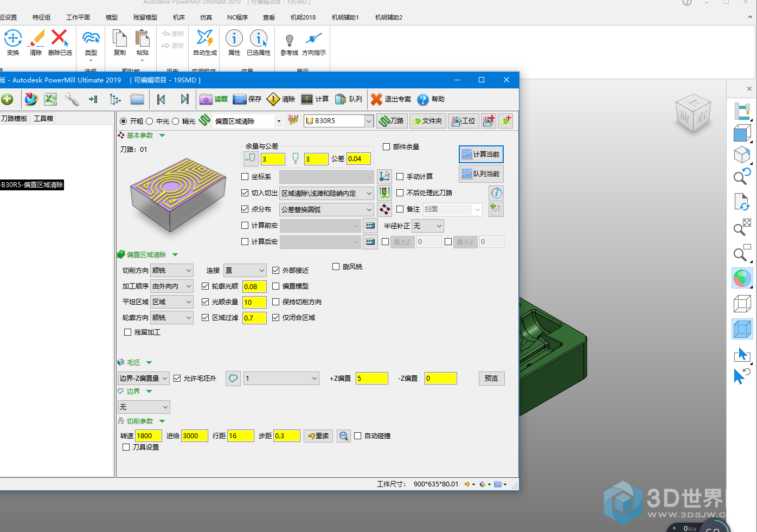The width and height of the screenshot is (757, 532).
Task: Collapse the 基本参数 section
Action: tap(162, 136)
